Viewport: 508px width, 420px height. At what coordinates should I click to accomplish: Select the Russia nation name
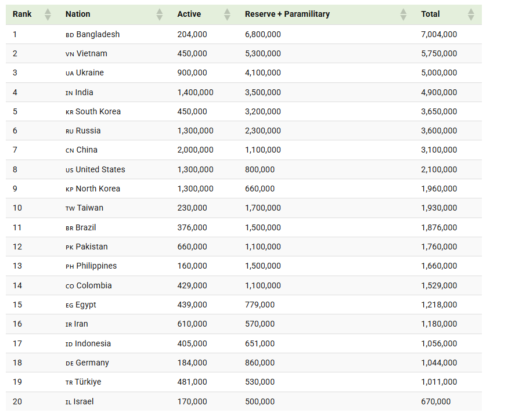tap(88, 131)
